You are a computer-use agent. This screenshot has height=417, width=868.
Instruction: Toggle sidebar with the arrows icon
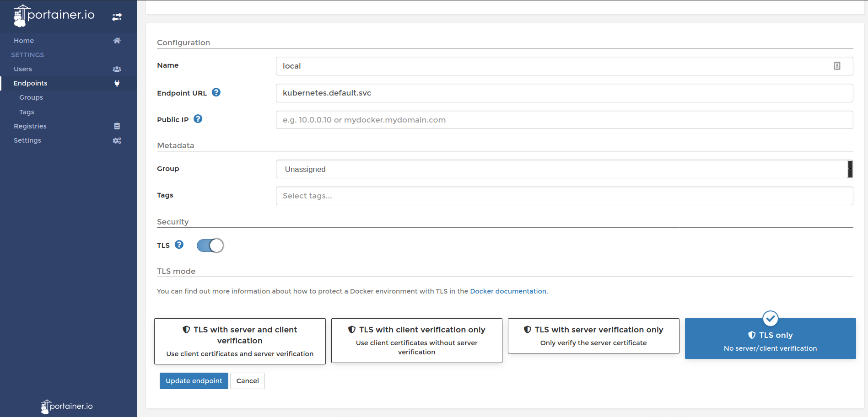pos(117,17)
